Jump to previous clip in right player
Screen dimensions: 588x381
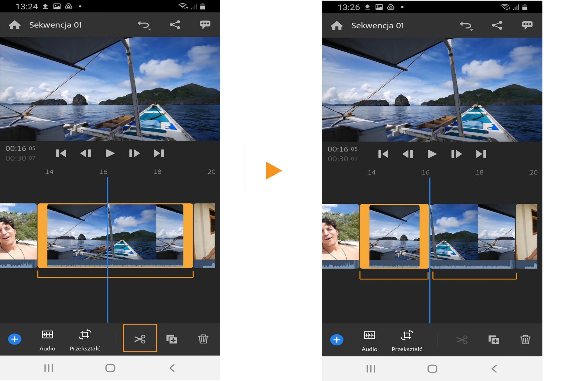point(383,154)
